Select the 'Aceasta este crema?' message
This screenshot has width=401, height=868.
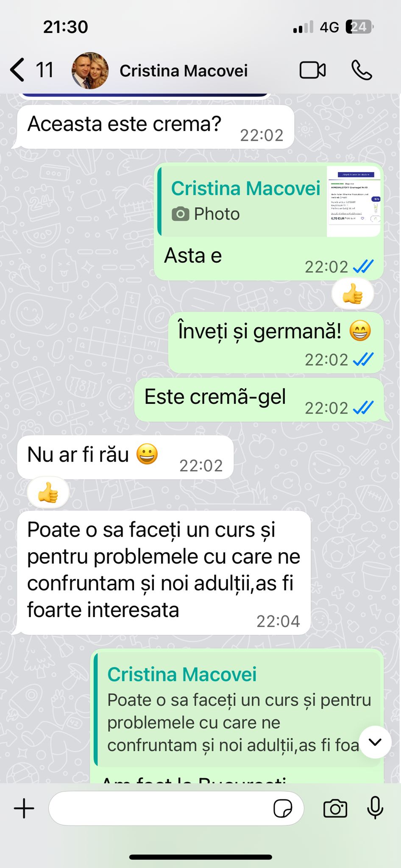pyautogui.click(x=156, y=127)
